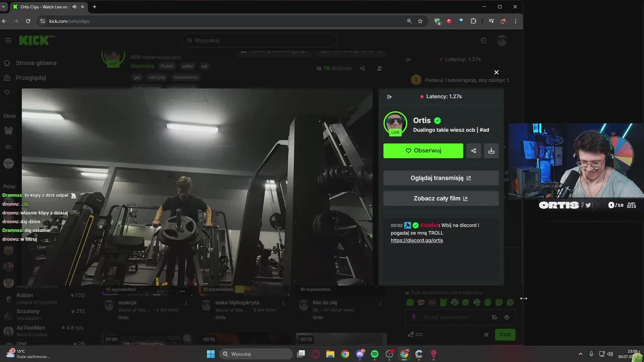The image size is (644, 362).
Task: Download the clip via download icon
Action: click(492, 151)
